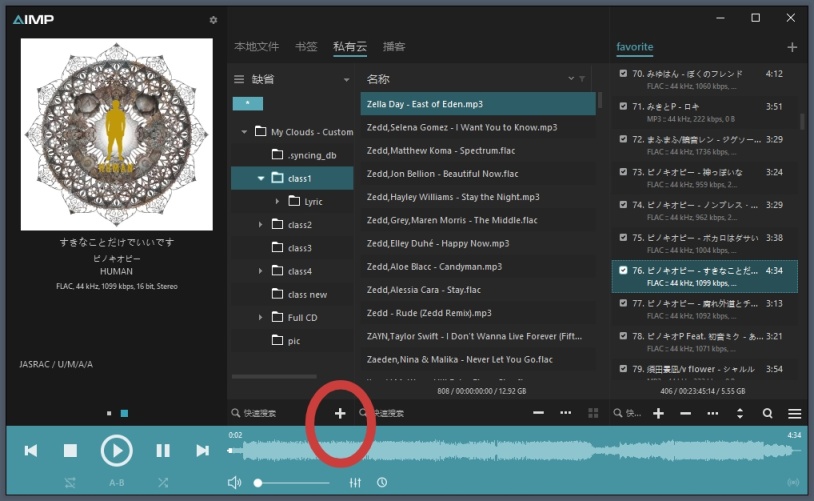Click the playlist search magnifier icon

point(767,413)
